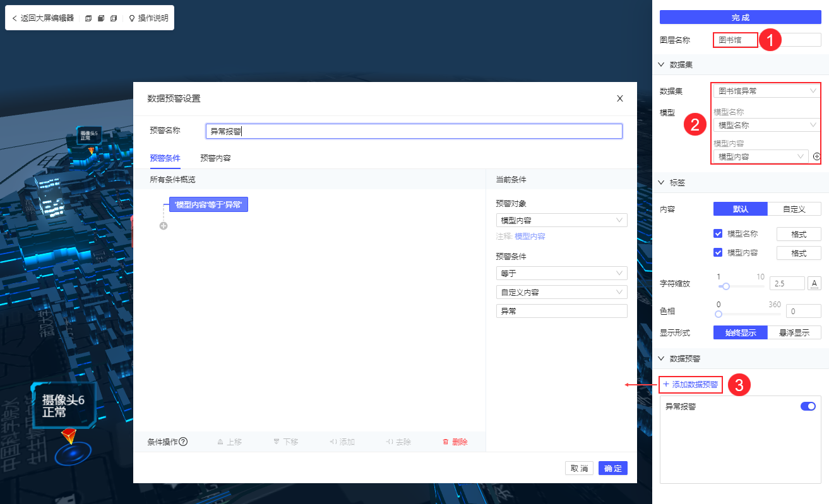
Task: Click 下移 condition operation
Action: click(x=286, y=442)
